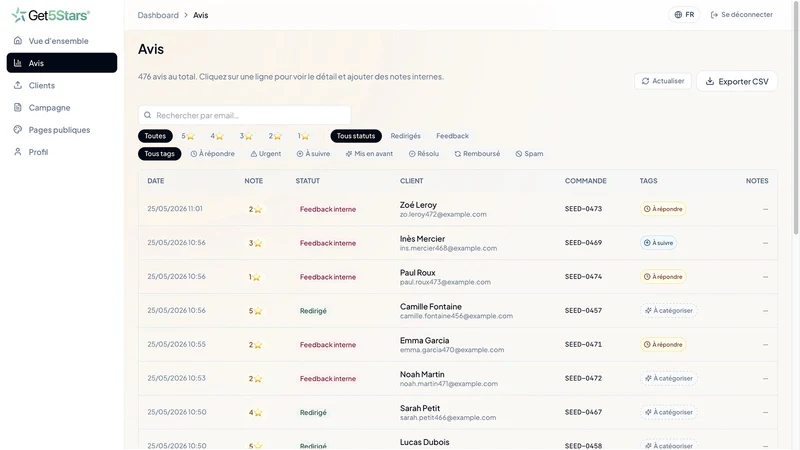Click À répondre tag on SEED-0474 row

[x=663, y=277]
